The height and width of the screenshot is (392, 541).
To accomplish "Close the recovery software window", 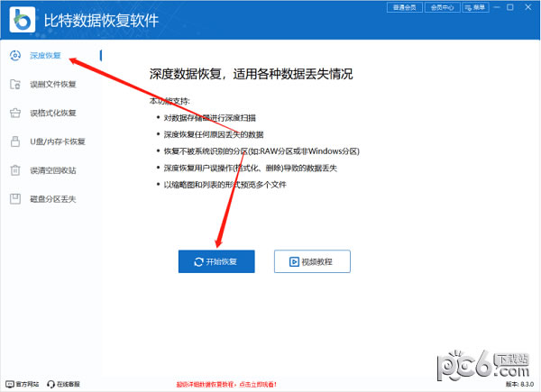I will pos(528,7).
